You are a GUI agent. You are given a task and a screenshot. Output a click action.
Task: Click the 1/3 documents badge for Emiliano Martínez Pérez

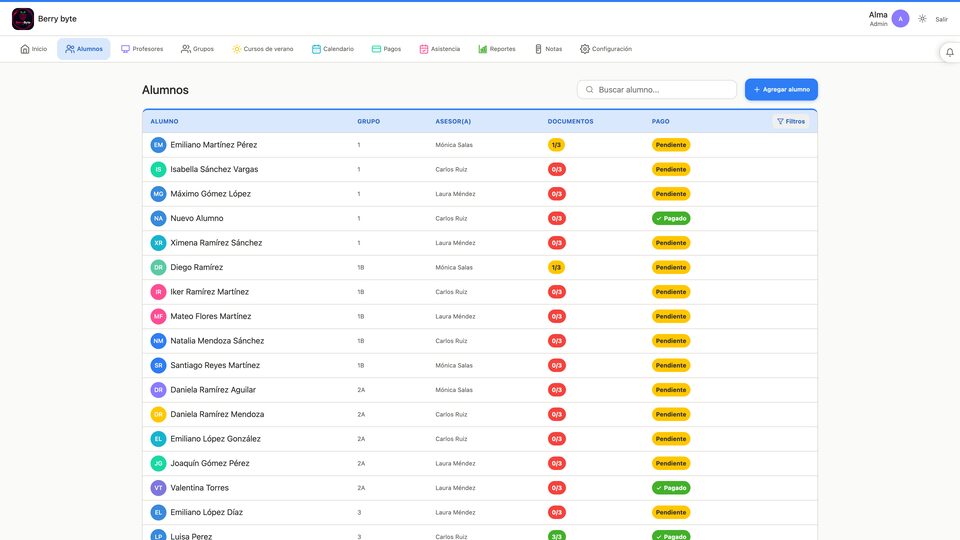[557, 145]
